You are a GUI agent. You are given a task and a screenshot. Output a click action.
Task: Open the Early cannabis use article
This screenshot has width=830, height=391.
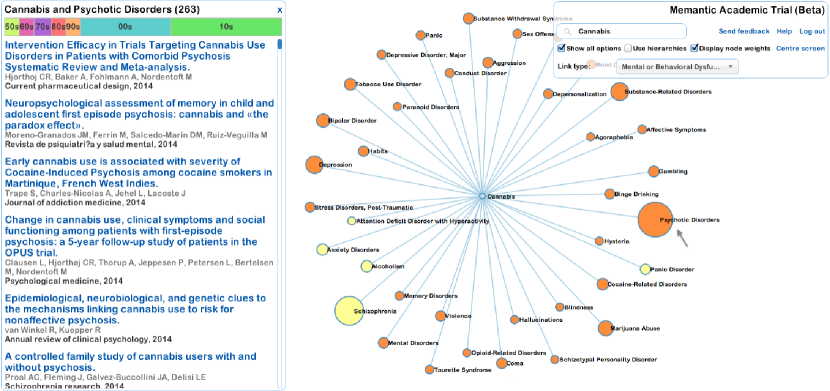click(x=138, y=172)
